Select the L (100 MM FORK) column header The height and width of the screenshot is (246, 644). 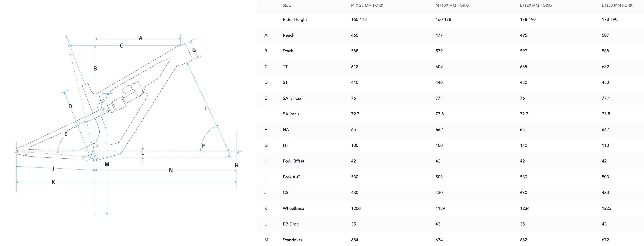coord(617,5)
